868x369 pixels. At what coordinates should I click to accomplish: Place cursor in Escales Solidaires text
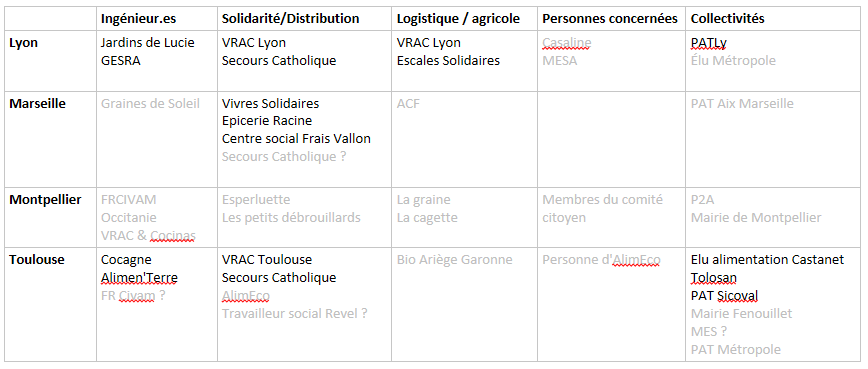tap(448, 61)
